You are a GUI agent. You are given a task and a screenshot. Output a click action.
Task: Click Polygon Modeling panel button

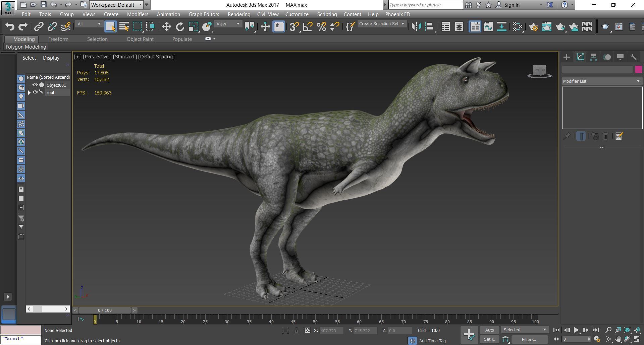point(26,47)
